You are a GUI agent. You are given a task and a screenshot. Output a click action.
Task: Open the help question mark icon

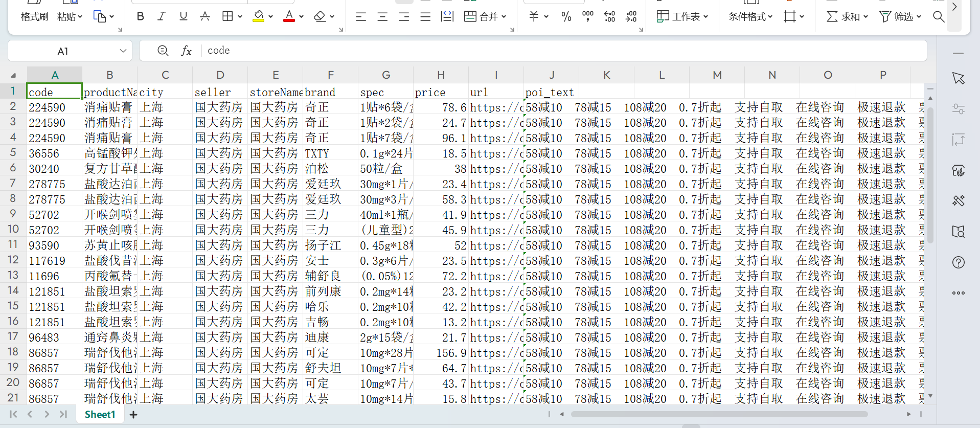(x=959, y=262)
